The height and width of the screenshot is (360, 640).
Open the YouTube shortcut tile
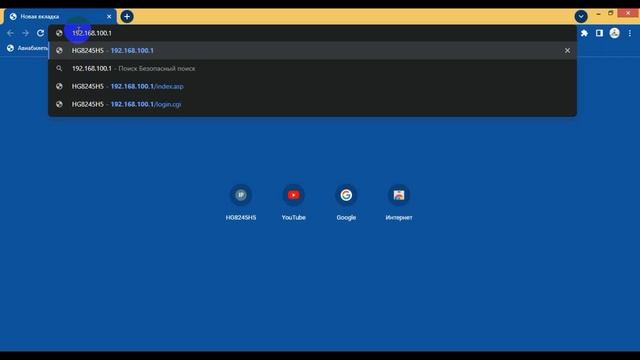(x=293, y=203)
